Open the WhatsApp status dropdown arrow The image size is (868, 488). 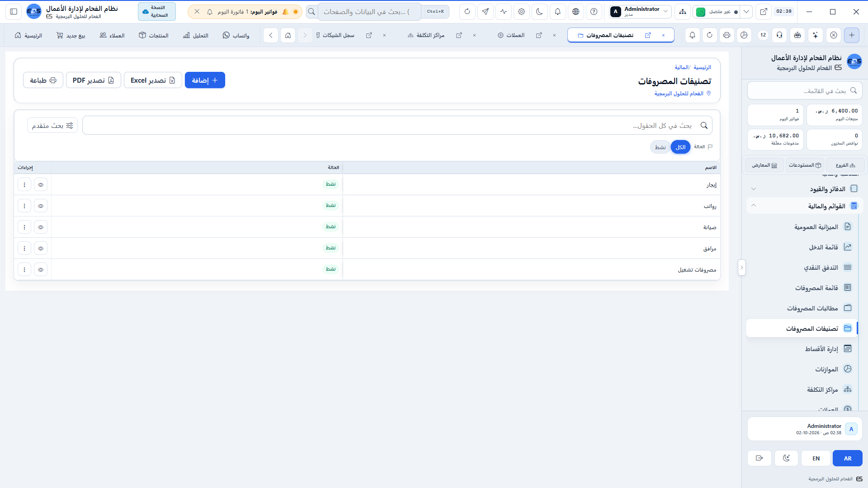point(746,12)
